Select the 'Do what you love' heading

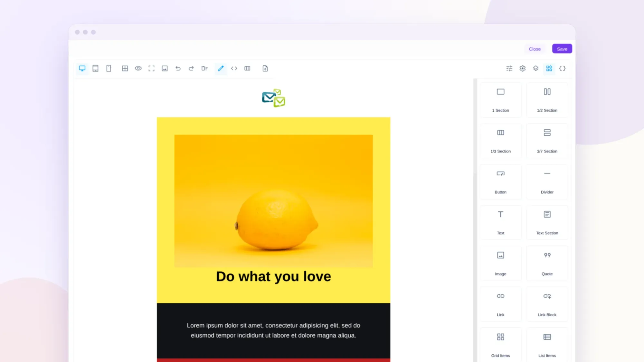[273, 276]
